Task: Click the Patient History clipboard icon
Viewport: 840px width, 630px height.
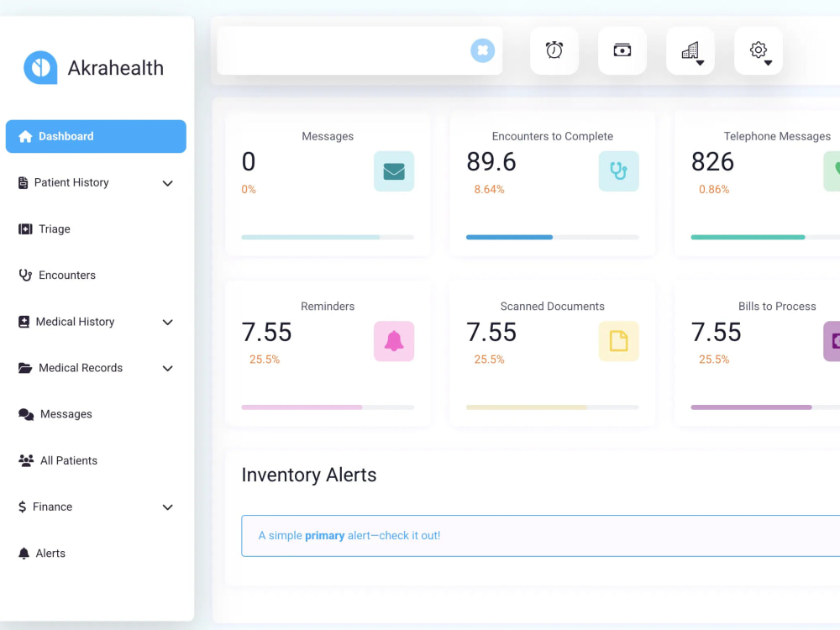Action: click(x=23, y=182)
